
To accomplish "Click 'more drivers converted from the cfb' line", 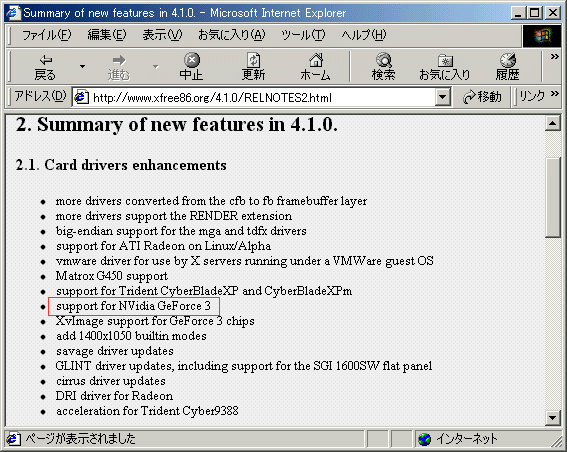I will [x=212, y=201].
